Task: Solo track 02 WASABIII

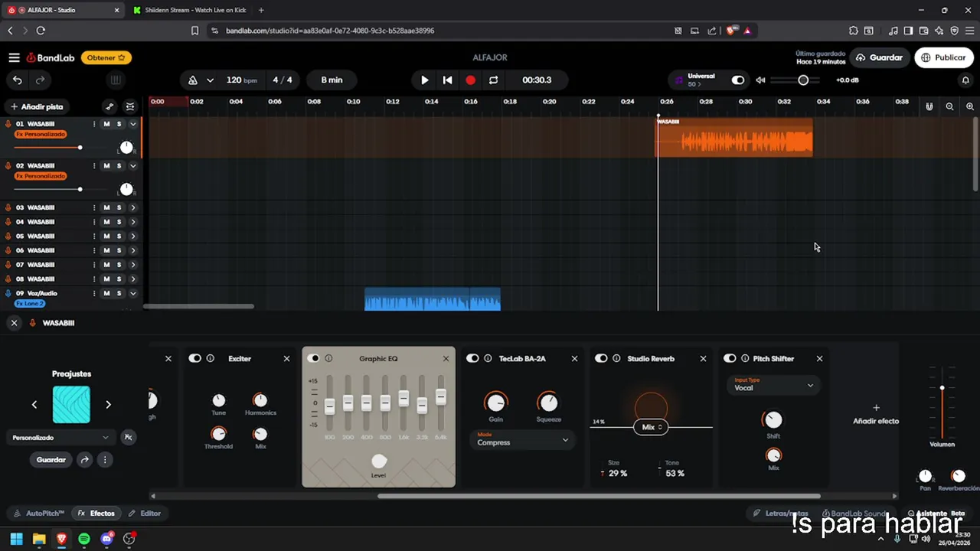Action: [119, 166]
